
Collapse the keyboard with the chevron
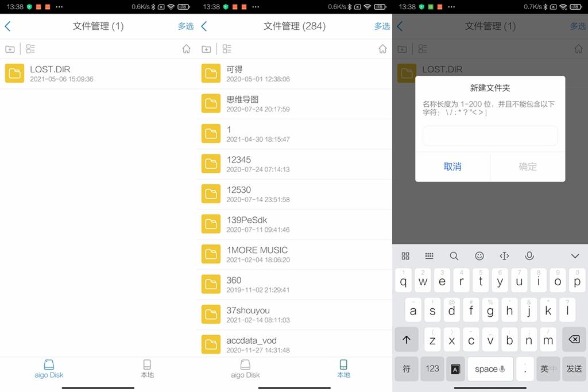point(574,255)
